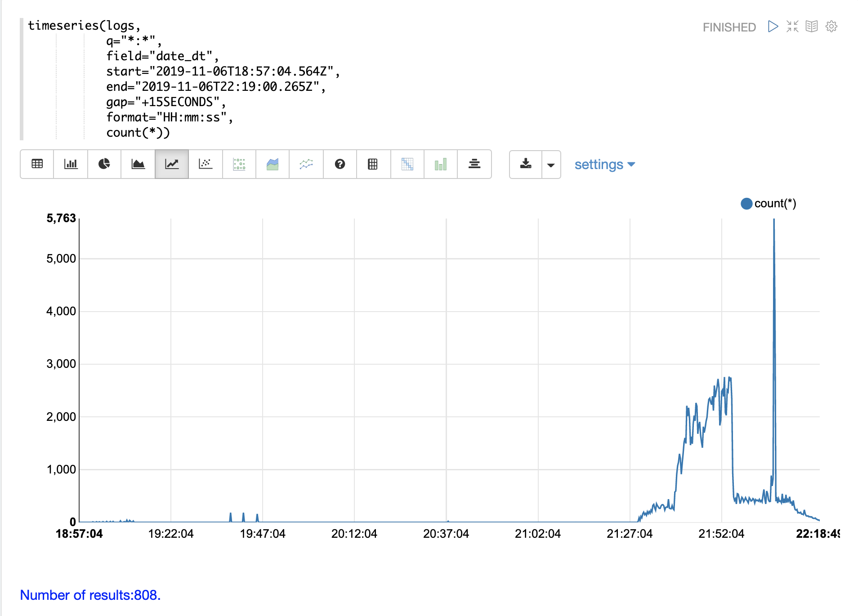Screen dimensions: 858x616
Task: Select the active line chart tab
Action: (172, 164)
